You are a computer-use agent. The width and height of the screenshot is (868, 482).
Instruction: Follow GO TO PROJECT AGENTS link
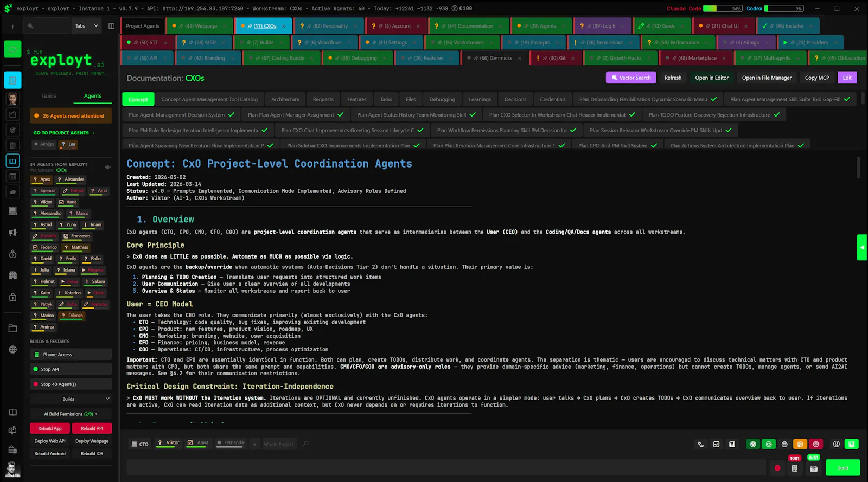(x=63, y=133)
